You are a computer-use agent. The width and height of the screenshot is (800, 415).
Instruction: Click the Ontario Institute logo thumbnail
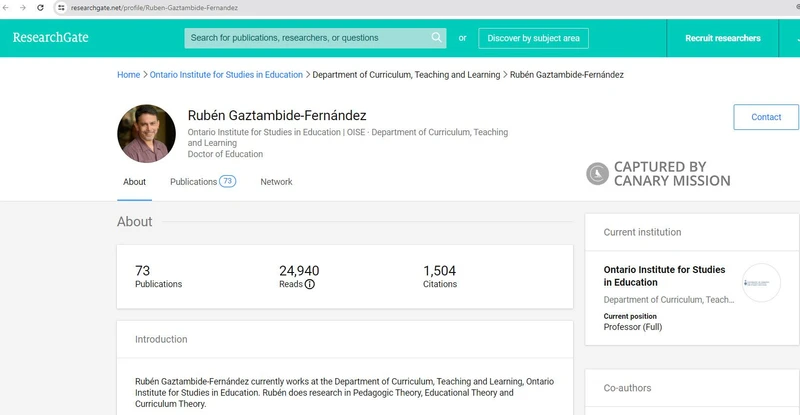(x=761, y=283)
